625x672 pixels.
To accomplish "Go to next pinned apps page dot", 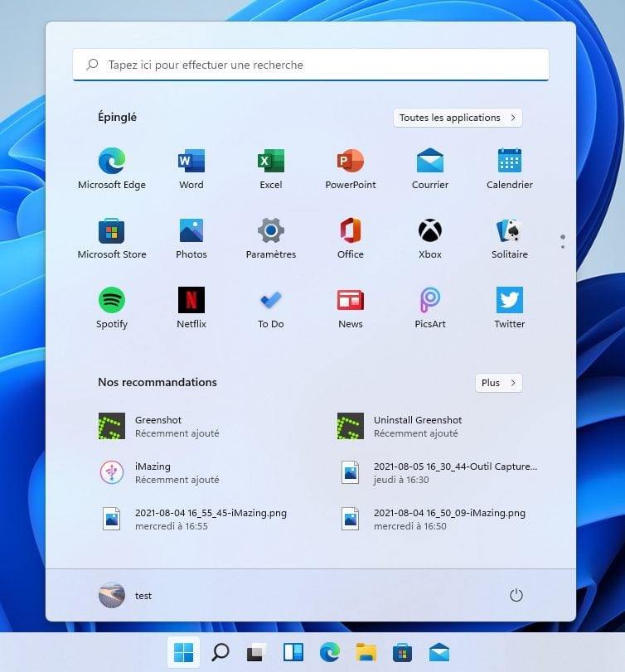I will pyautogui.click(x=563, y=247).
